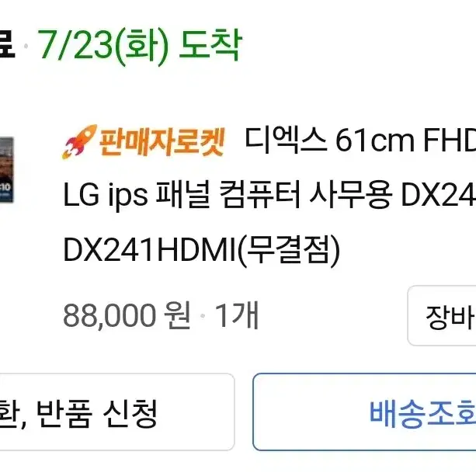
Task: Click the LG ips 패널 title line
Action: [269, 194]
